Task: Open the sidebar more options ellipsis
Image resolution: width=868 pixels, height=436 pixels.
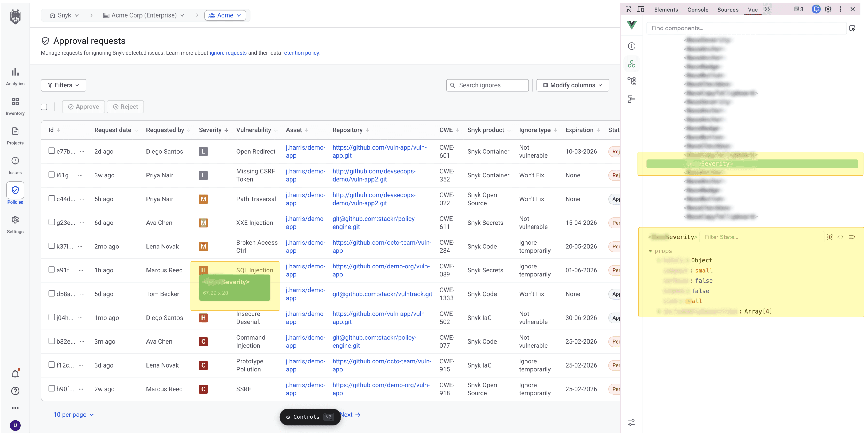Action: click(15, 408)
